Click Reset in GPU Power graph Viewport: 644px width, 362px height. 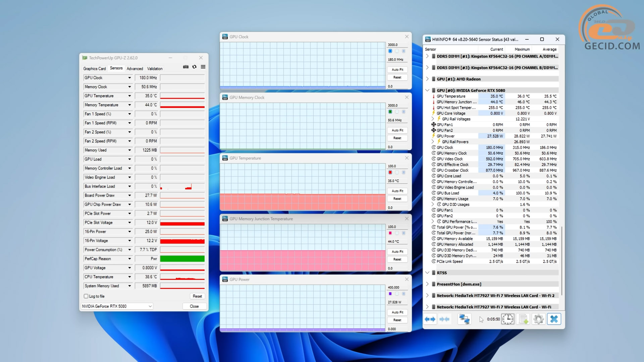397,320
